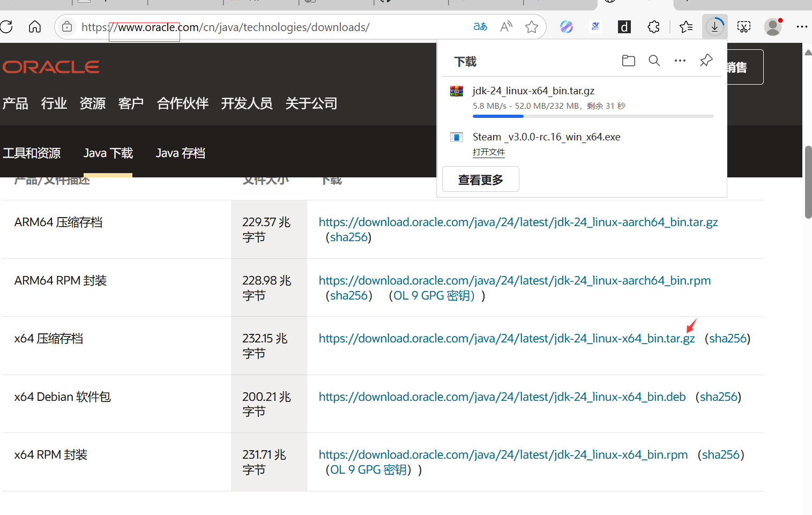The image size is (812, 515).
Task: Pin the downloads panel
Action: (706, 61)
